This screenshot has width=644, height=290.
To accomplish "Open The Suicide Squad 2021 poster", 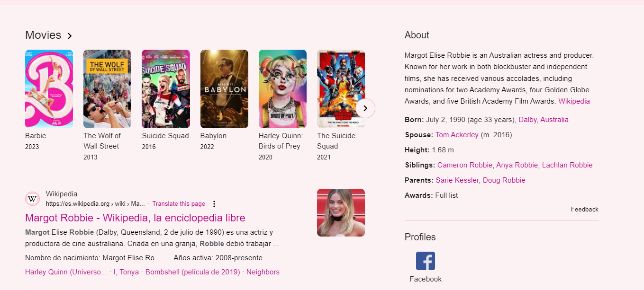I will [x=341, y=89].
